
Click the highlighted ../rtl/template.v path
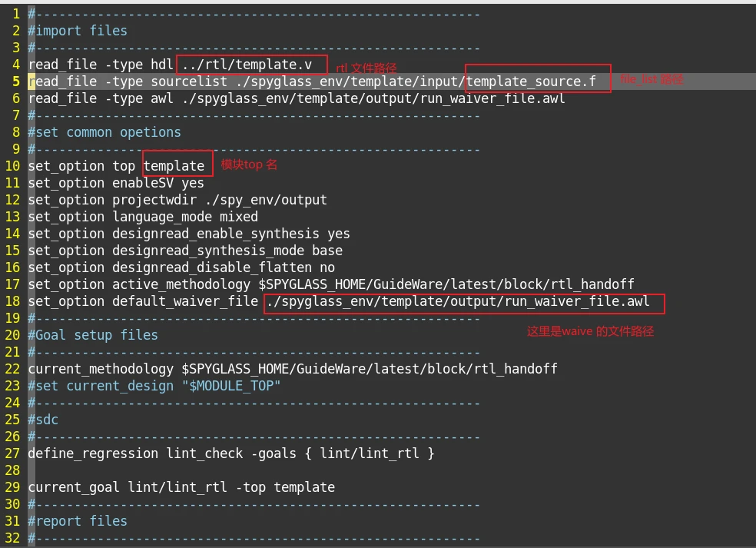pyautogui.click(x=250, y=65)
